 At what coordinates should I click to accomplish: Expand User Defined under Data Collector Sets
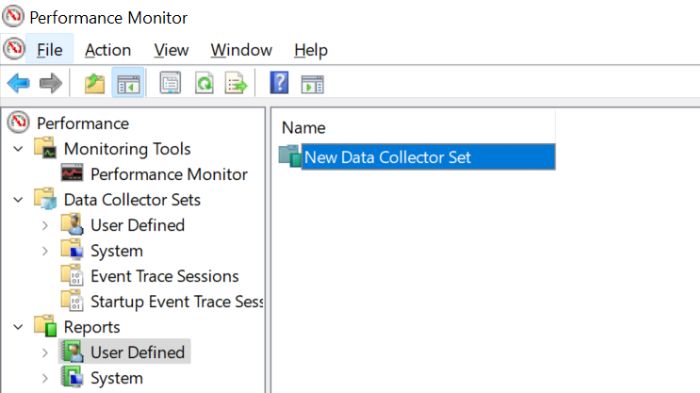click(45, 226)
